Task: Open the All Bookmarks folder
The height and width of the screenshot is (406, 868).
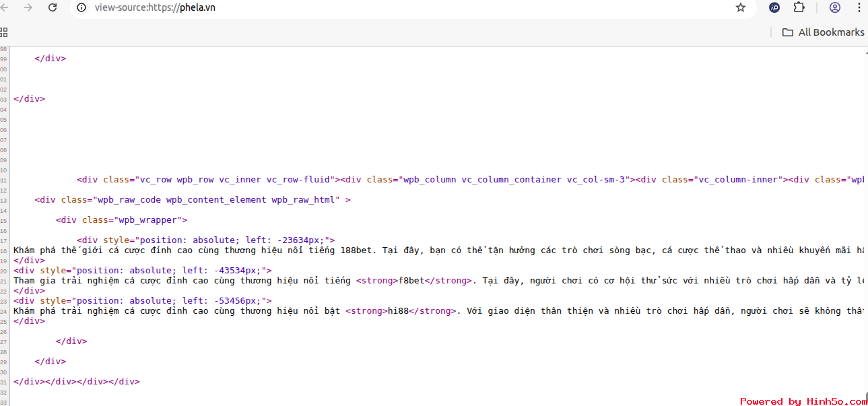Action: [823, 32]
